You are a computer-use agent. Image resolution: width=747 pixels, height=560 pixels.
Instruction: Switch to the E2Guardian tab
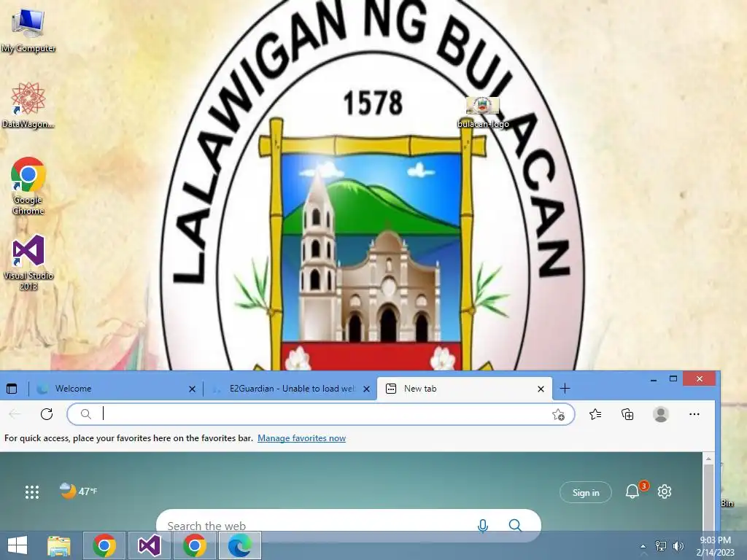(290, 389)
